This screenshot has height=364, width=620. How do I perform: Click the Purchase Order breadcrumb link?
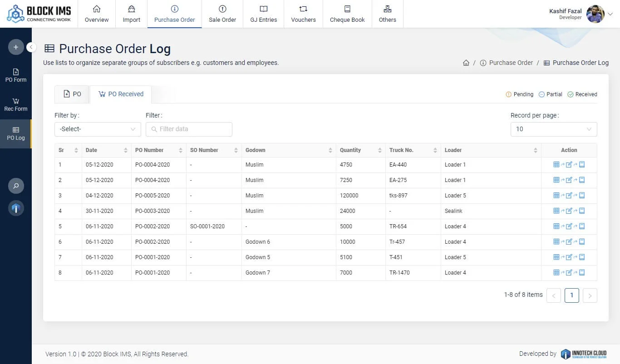pyautogui.click(x=511, y=63)
